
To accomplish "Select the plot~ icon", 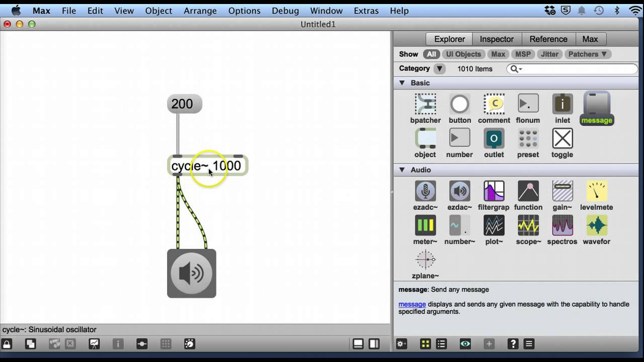I will coord(494,225).
